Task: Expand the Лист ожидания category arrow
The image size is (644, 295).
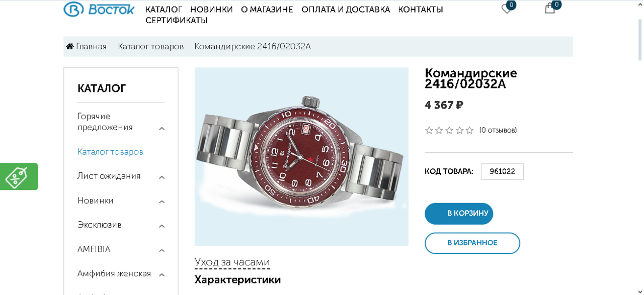Action: pyautogui.click(x=162, y=177)
